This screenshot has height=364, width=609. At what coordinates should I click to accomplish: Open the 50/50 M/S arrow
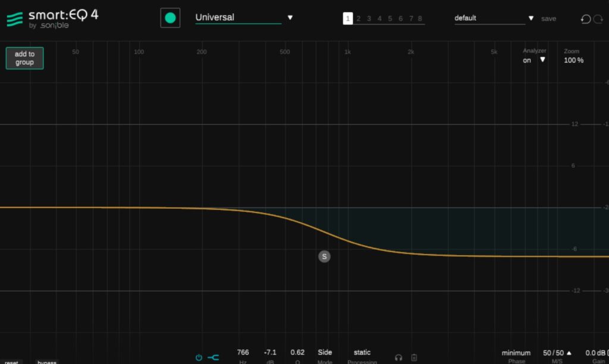(569, 353)
